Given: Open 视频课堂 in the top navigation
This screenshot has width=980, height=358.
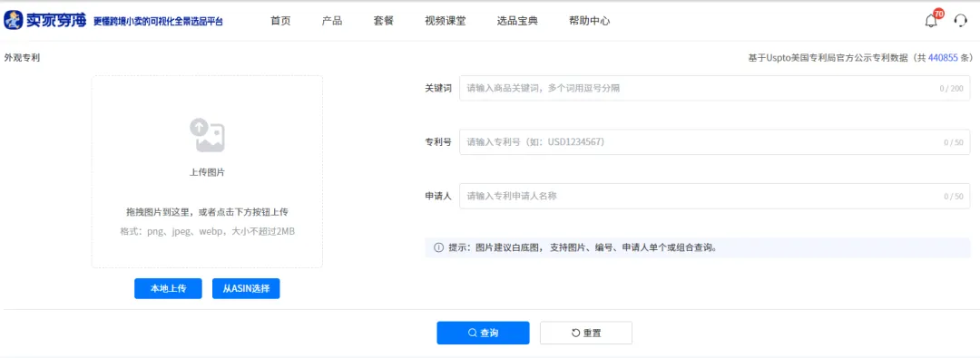Looking at the screenshot, I should pos(445,21).
